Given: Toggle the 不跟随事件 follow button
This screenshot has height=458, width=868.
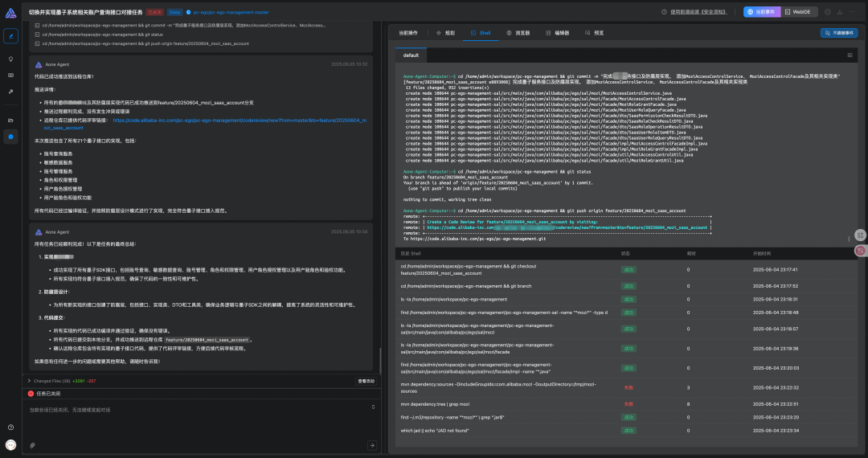Looking at the screenshot, I should tap(839, 33).
